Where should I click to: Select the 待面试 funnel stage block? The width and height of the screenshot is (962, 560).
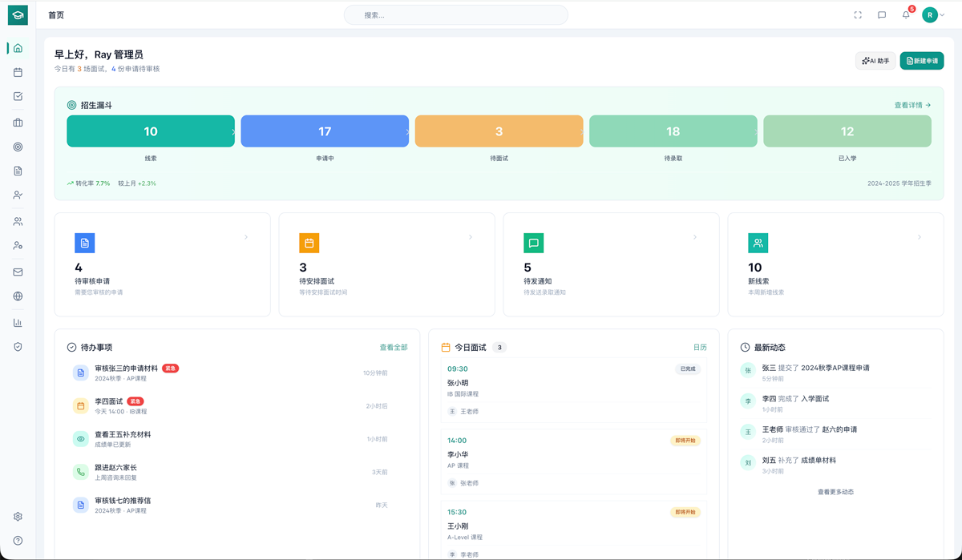tap(499, 131)
